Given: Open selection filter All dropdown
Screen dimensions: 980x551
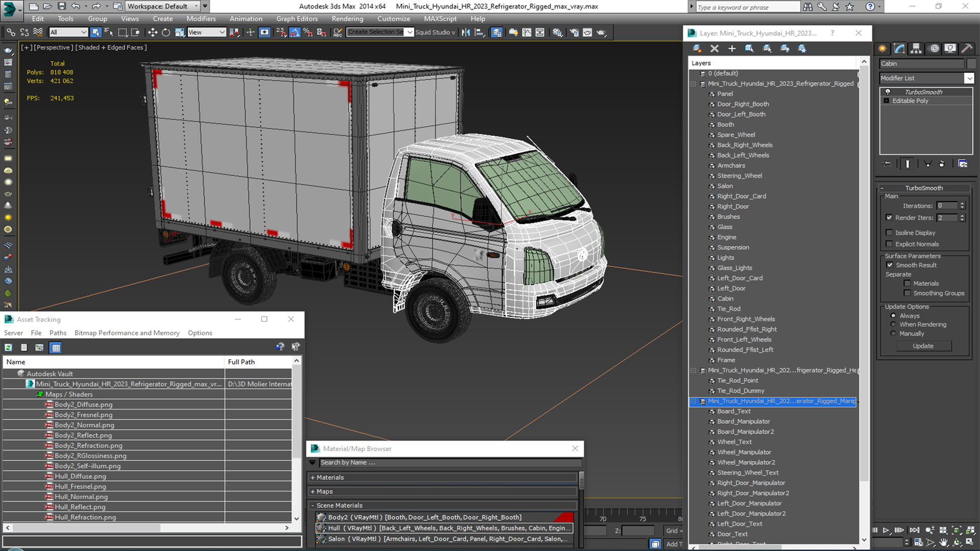Looking at the screenshot, I should point(68,32).
